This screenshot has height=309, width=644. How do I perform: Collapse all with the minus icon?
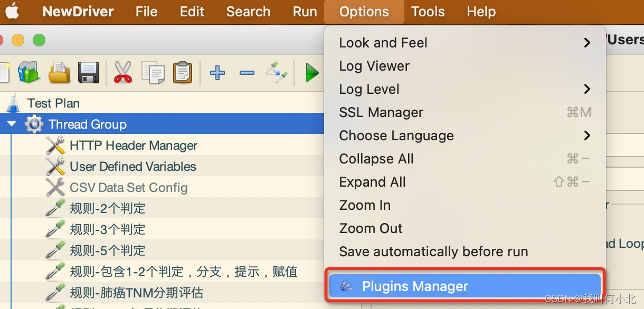tap(247, 73)
